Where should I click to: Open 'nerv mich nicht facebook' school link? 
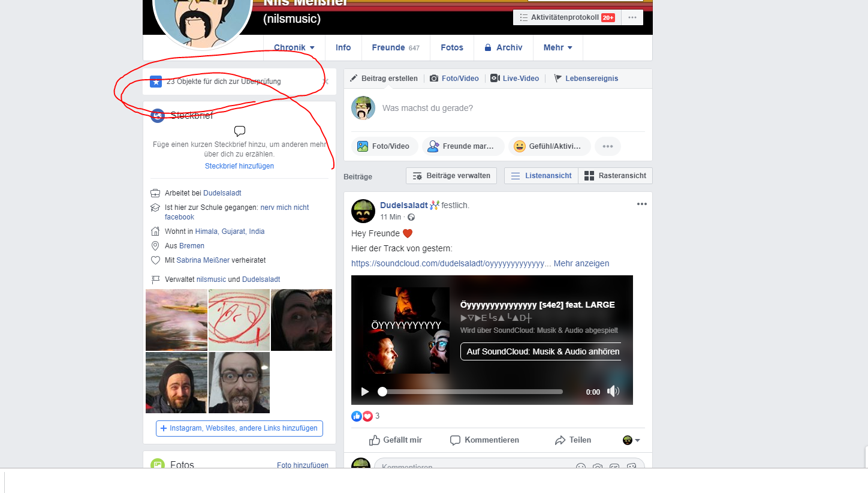pyautogui.click(x=237, y=212)
